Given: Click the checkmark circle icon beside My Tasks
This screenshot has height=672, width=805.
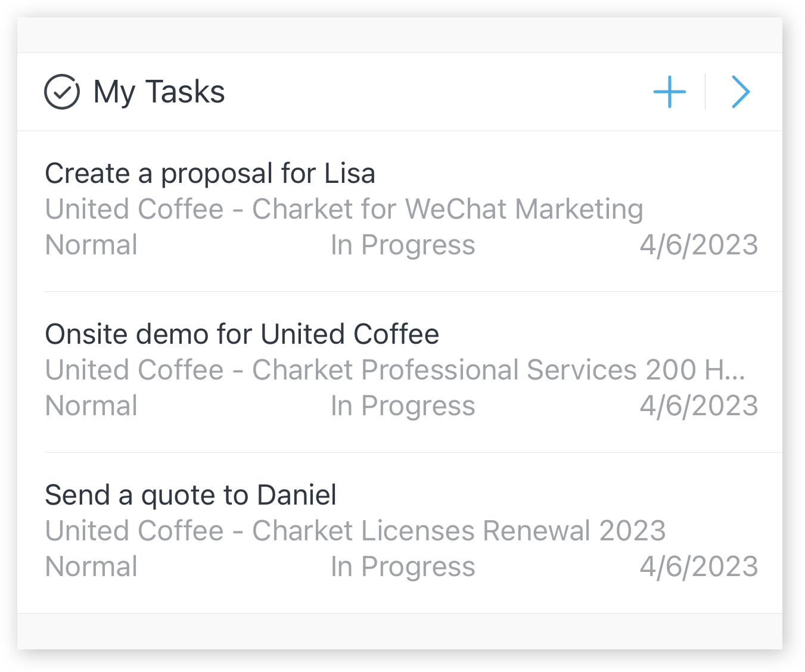Looking at the screenshot, I should [x=62, y=92].
